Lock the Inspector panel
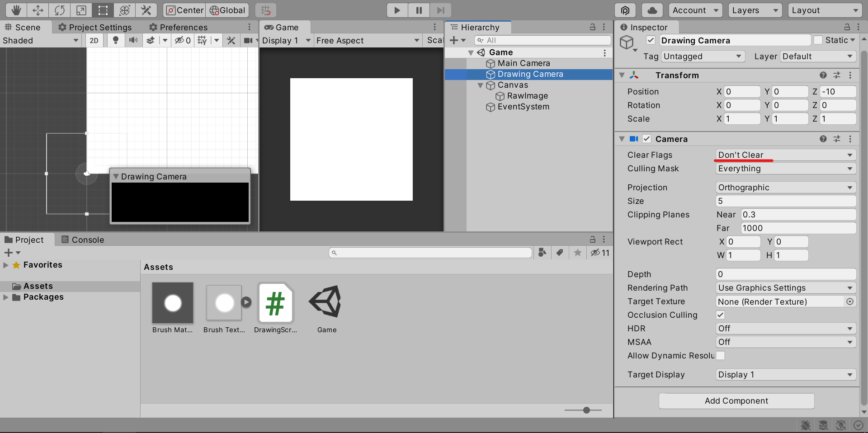 [847, 27]
